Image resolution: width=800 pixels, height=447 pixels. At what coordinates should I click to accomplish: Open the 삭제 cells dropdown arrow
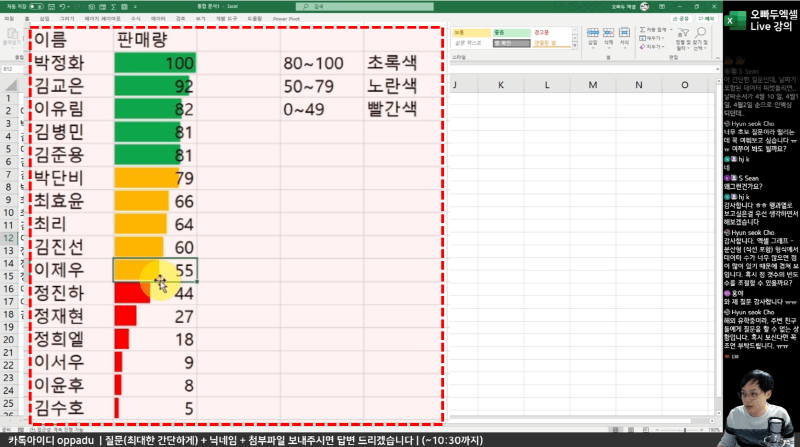(608, 47)
